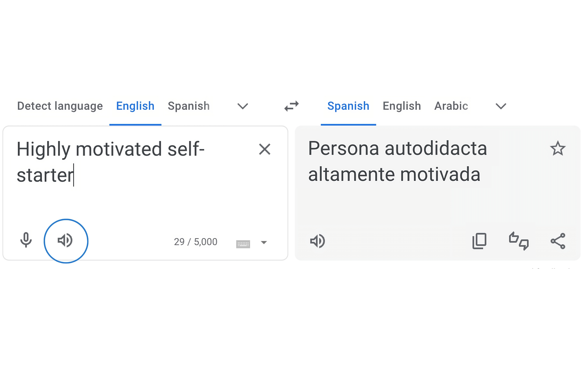Play audio of the Spanish translation

[x=317, y=241]
